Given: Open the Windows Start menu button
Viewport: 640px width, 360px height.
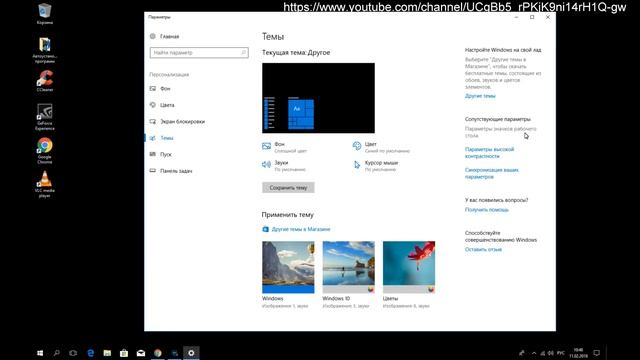Looking at the screenshot, I should [x=40, y=353].
